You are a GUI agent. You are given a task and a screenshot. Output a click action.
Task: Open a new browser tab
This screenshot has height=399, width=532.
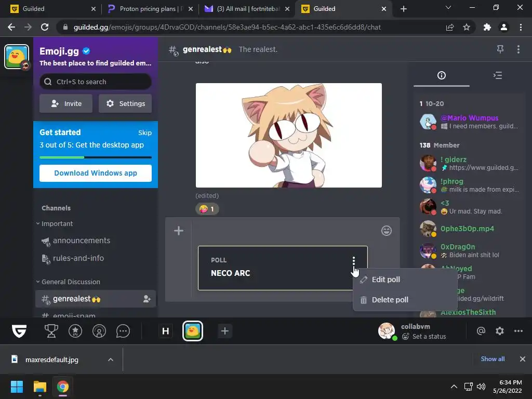coord(403,9)
